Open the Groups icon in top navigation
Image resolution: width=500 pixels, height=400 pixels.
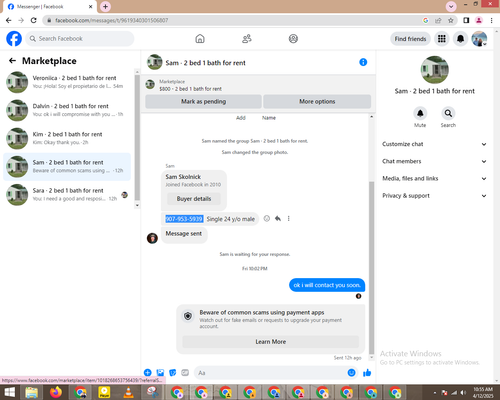coord(293,39)
